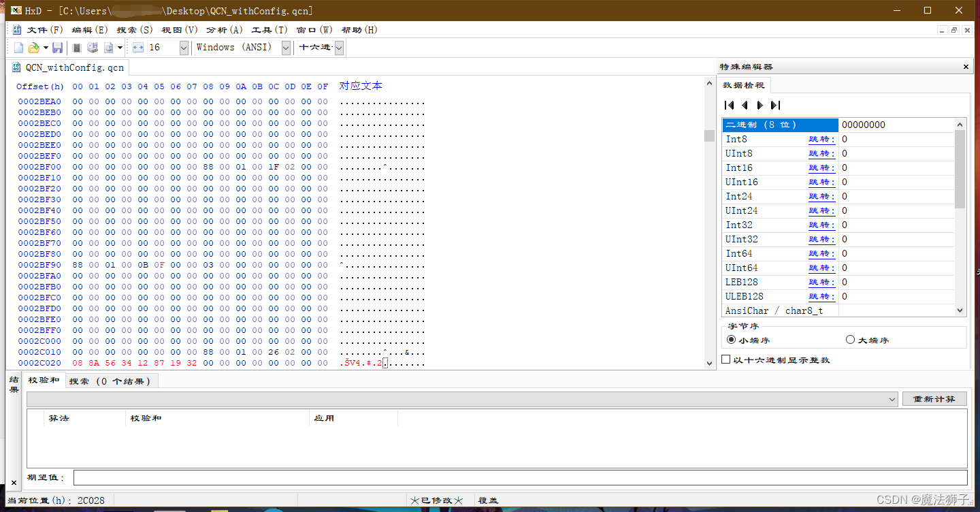The image size is (980, 512).
Task: Click the export toolbar icon
Action: [108, 47]
